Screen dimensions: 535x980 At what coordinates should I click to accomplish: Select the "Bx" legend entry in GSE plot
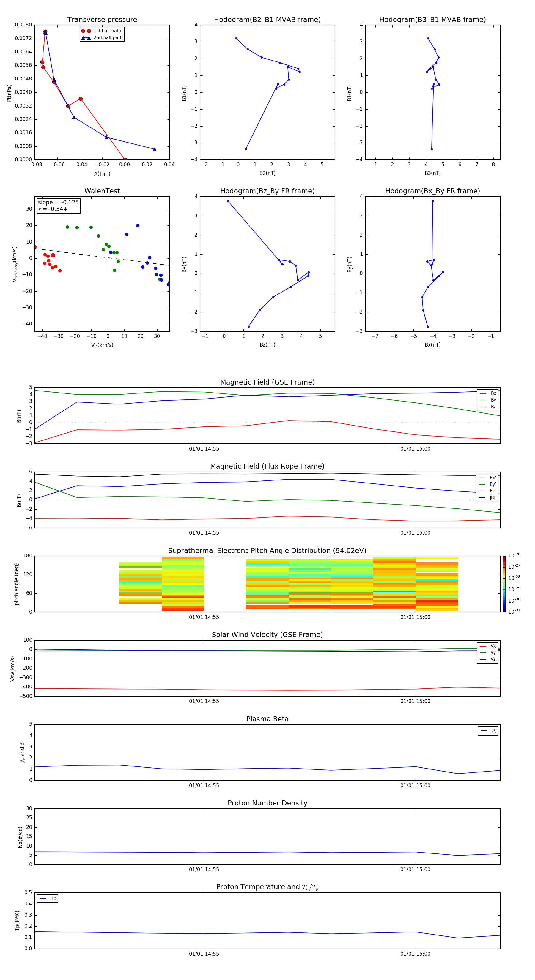[x=488, y=393]
